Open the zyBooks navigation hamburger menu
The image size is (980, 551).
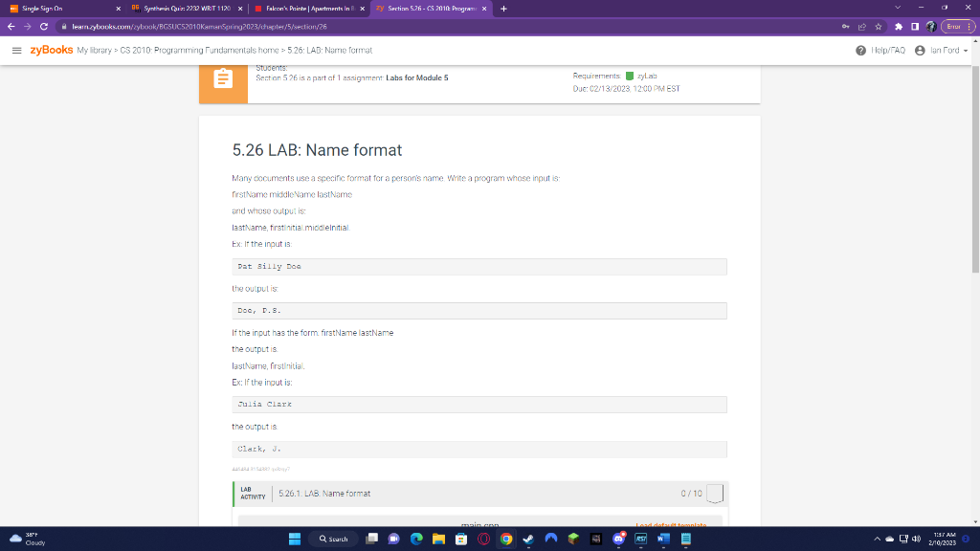[x=16, y=50]
